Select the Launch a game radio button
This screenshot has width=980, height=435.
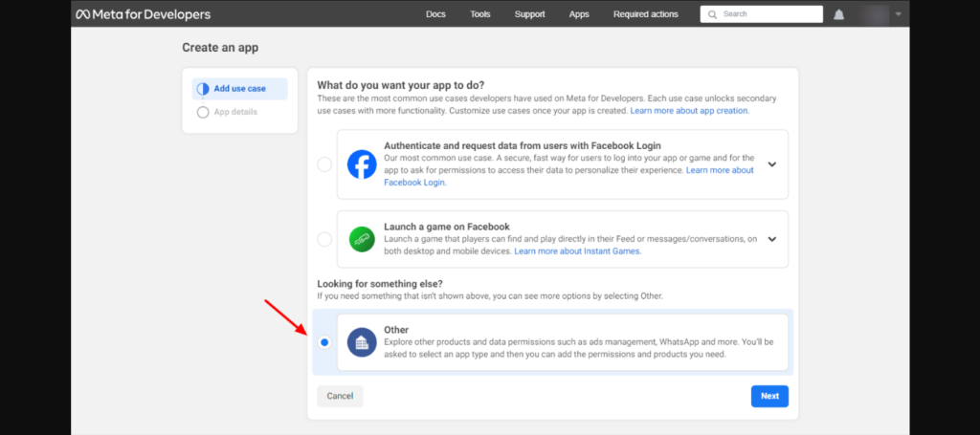pos(324,239)
